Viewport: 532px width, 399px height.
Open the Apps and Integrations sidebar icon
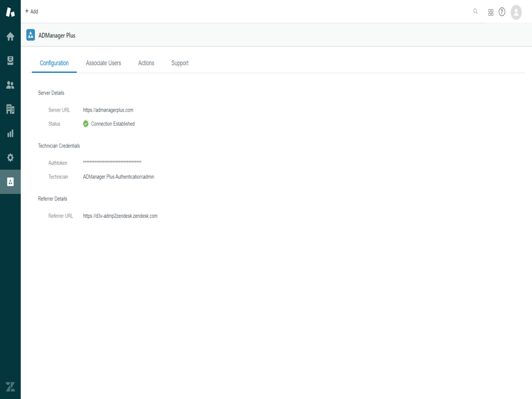point(10,181)
